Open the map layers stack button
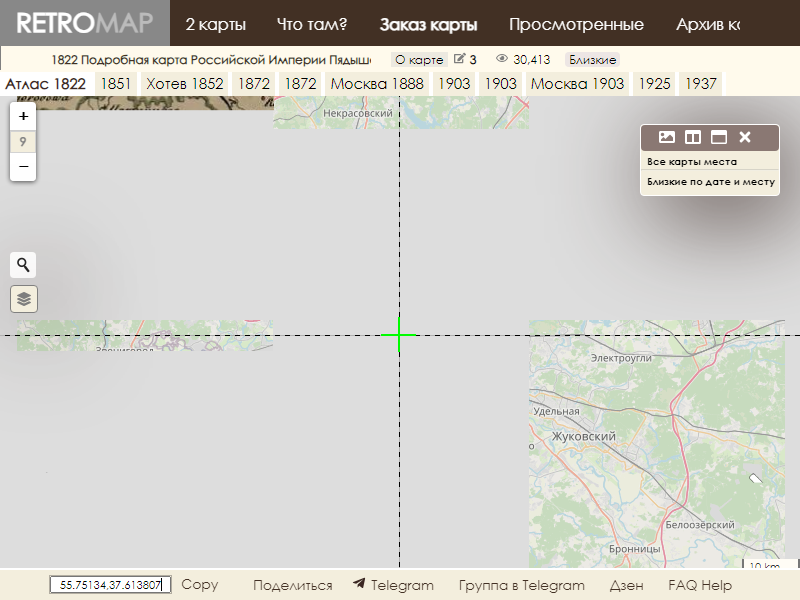 click(23, 298)
